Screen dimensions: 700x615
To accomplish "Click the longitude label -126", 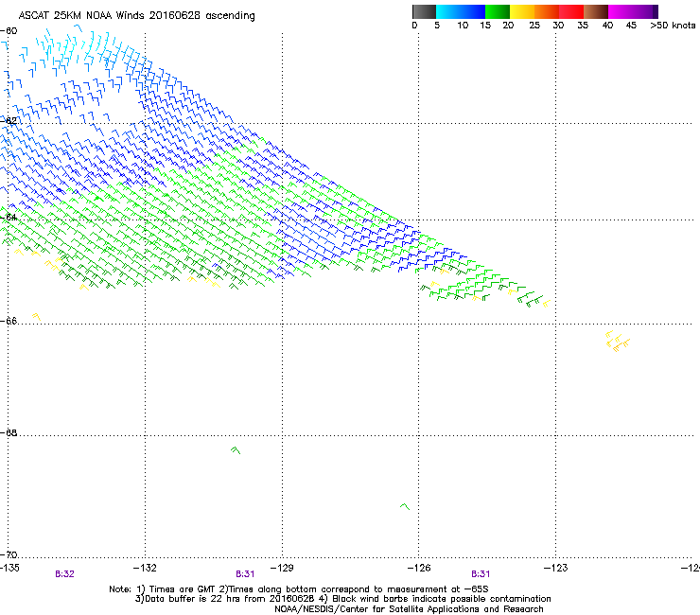I will coord(419,568).
